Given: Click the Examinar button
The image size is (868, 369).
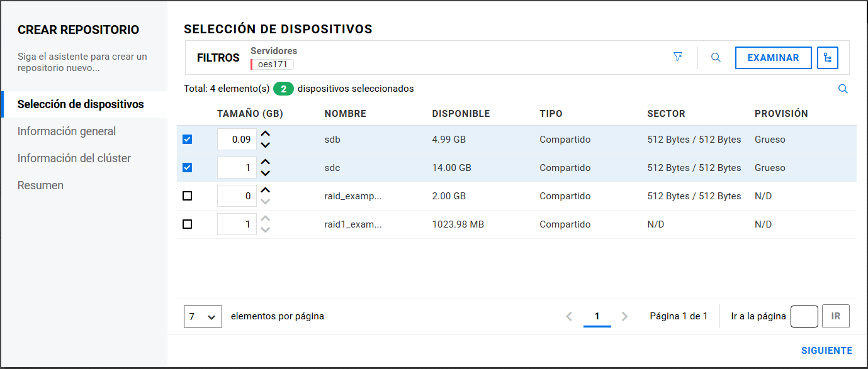Looking at the screenshot, I should click(773, 58).
